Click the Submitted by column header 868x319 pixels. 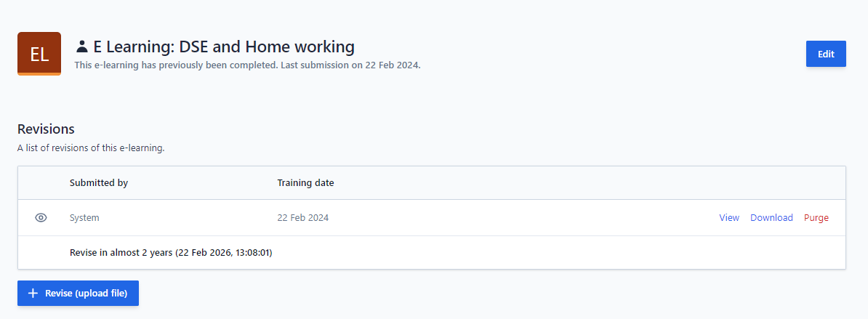(x=99, y=183)
